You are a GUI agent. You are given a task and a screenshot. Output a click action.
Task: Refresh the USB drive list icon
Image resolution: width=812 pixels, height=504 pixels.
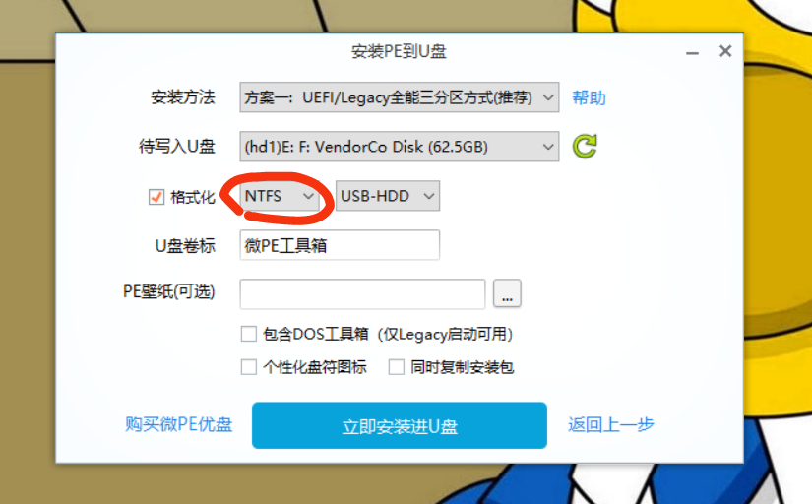point(585,146)
